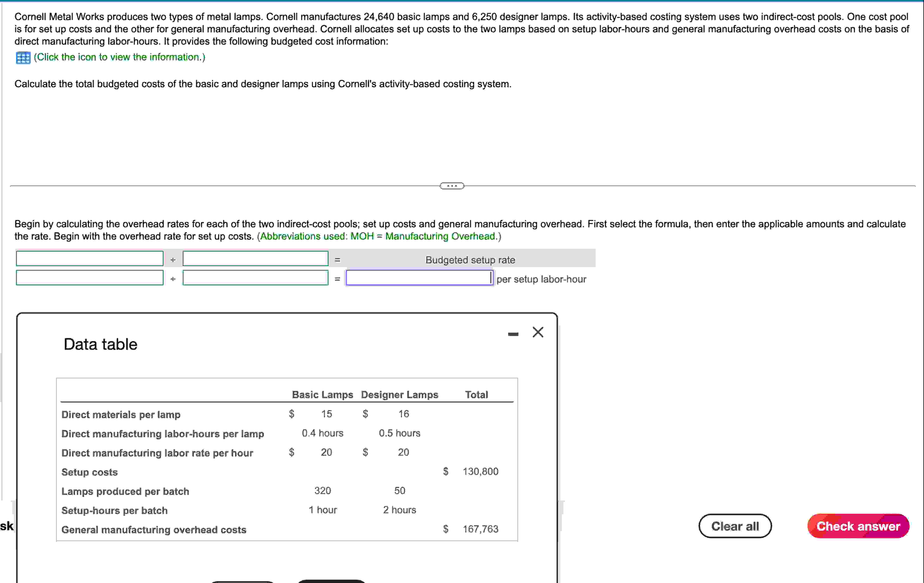Image resolution: width=924 pixels, height=583 pixels.
Task: Expand the hidden section divider between question parts
Action: pyautogui.click(x=452, y=185)
